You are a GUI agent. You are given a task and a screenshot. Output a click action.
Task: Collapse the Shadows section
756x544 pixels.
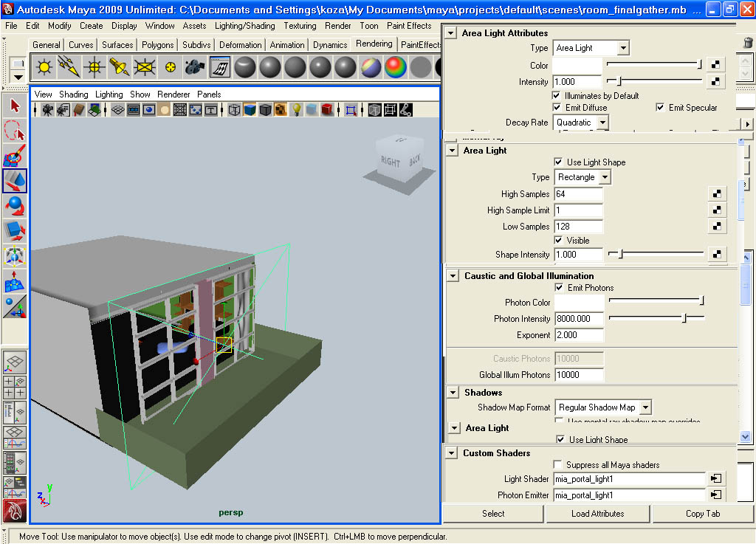[x=453, y=392]
